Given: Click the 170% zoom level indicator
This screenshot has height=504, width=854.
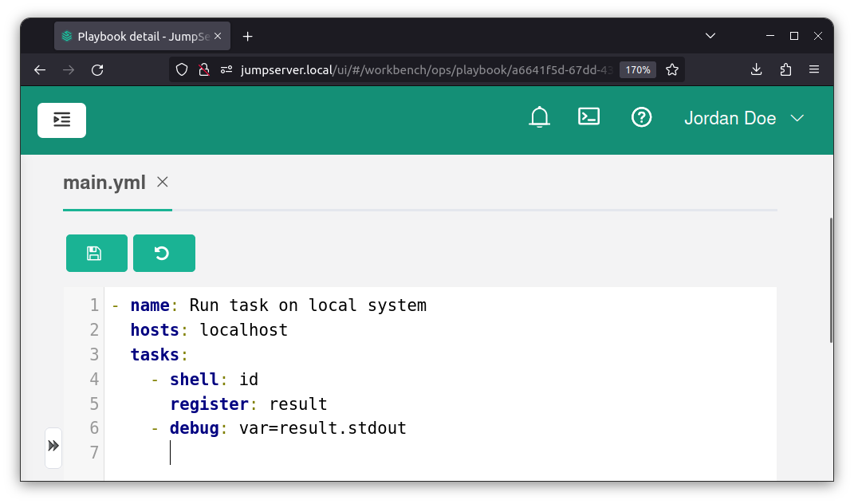Looking at the screenshot, I should coord(637,70).
